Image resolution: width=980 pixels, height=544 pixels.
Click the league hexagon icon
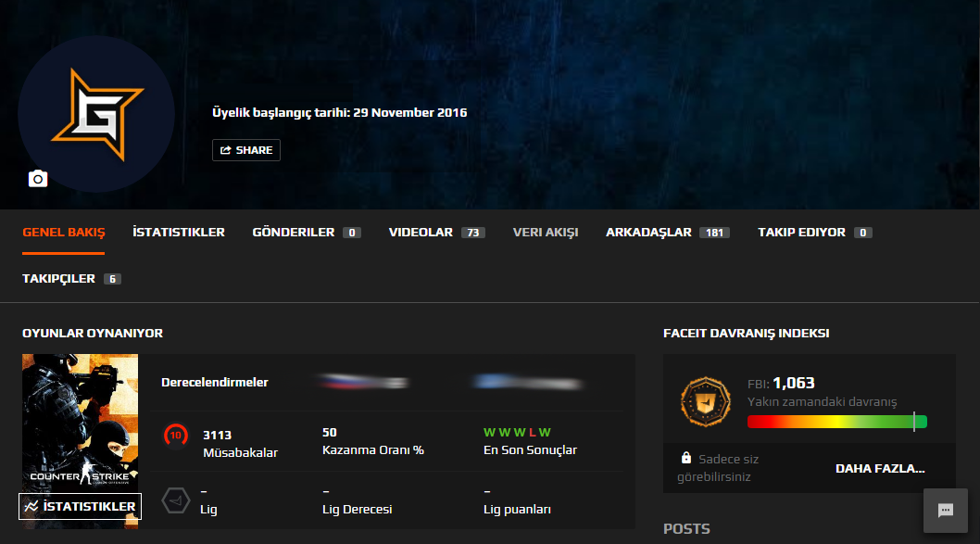pyautogui.click(x=175, y=501)
